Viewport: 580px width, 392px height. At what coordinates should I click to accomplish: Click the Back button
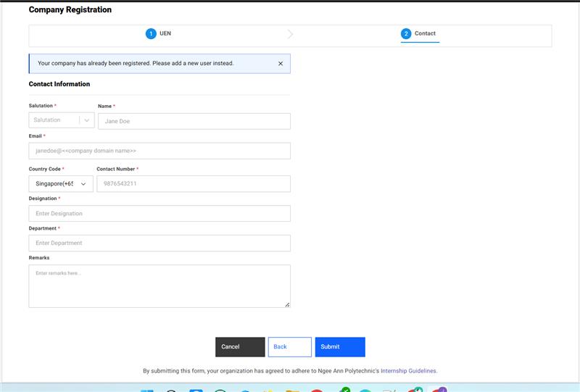tap(289, 347)
